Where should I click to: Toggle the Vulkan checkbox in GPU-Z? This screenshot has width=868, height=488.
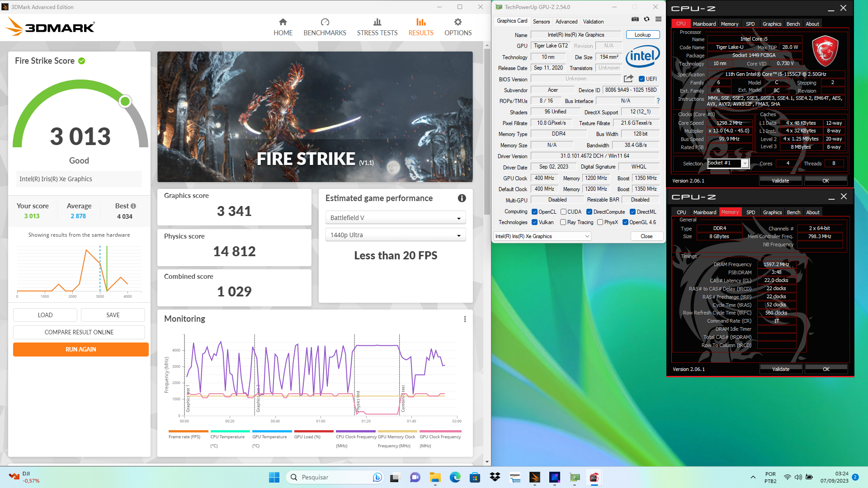(x=534, y=222)
